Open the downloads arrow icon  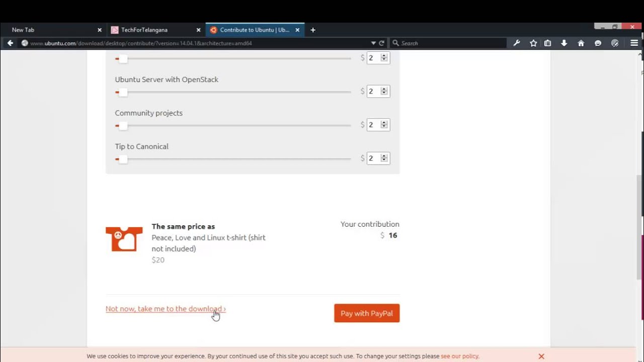[564, 43]
